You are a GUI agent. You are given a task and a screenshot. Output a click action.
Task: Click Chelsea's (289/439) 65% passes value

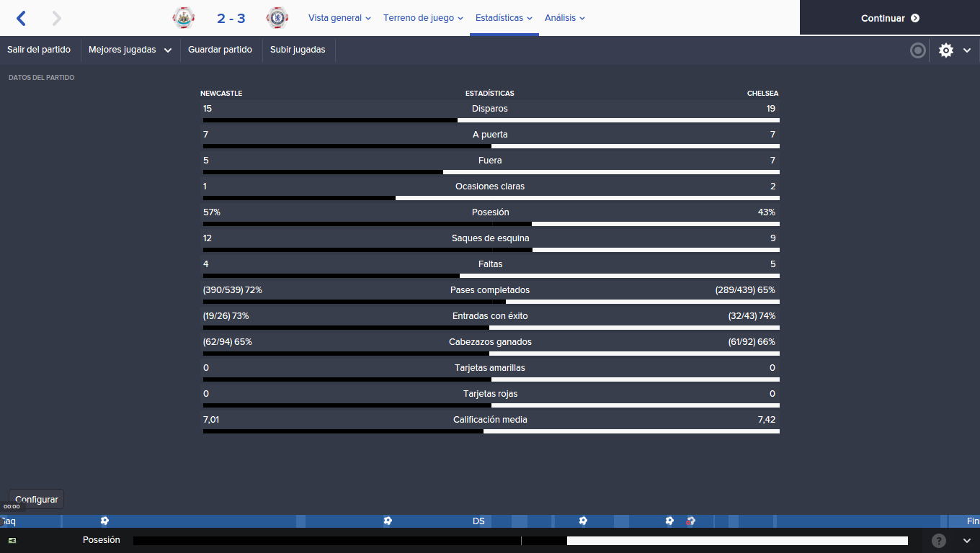tap(745, 290)
